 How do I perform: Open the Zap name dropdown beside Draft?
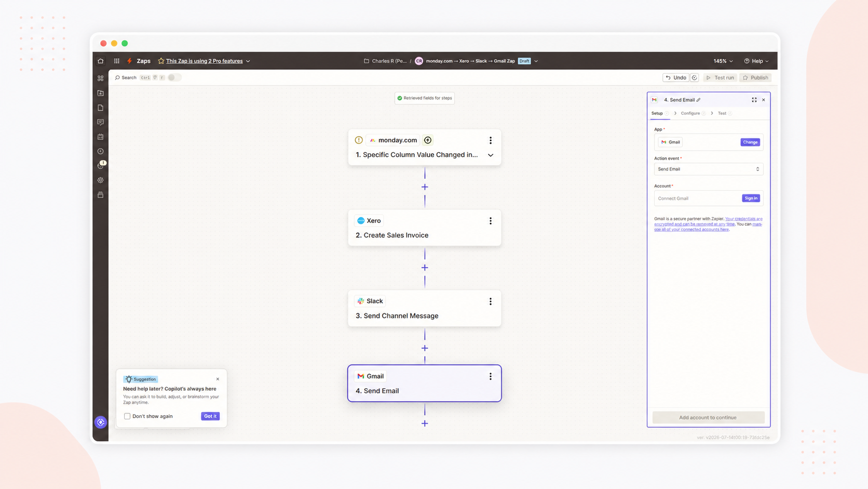(x=536, y=61)
